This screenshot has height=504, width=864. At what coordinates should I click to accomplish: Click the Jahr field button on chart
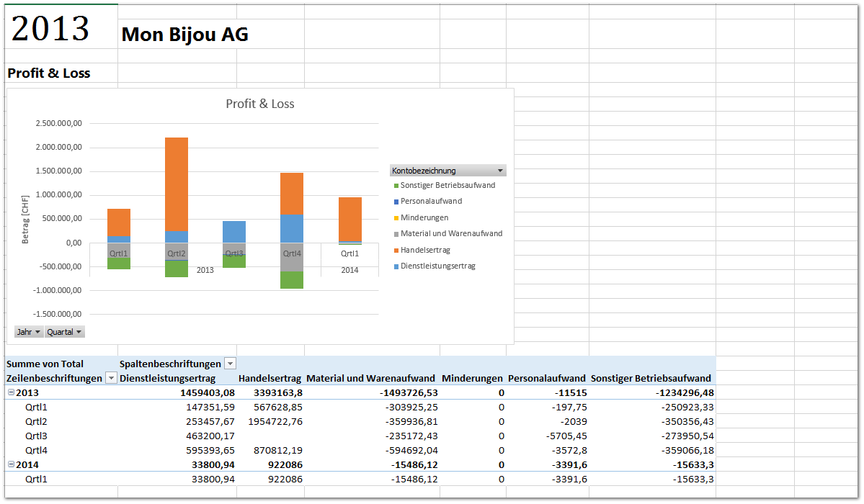(x=29, y=332)
